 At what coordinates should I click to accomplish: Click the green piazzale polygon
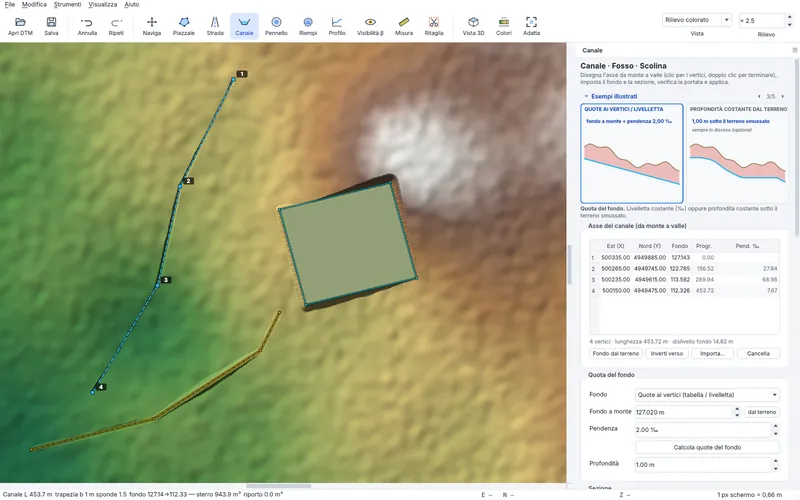click(x=348, y=244)
